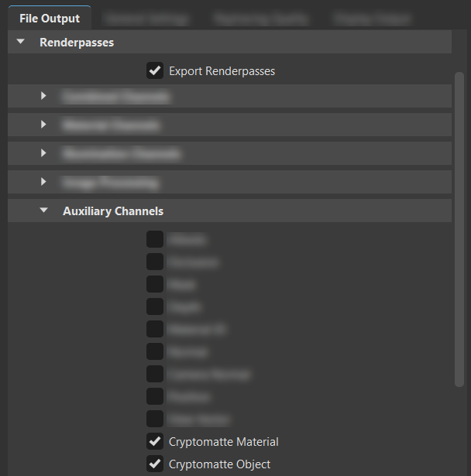Expand the second collapsed section under Renderpasses
The width and height of the screenshot is (471, 476).
(44, 125)
